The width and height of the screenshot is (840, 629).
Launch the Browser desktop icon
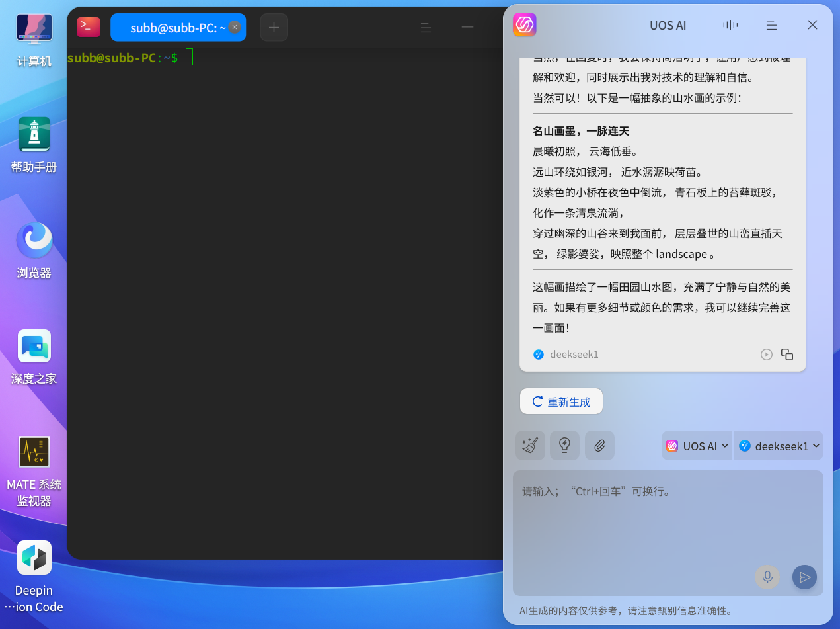[34, 250]
